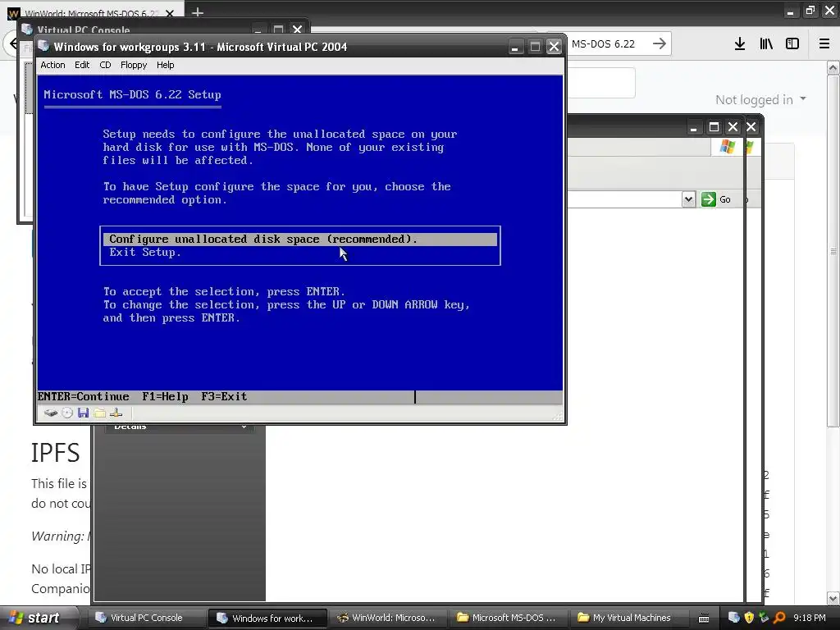
Task: Click the keyboard icon in the taskbar
Action: (704, 619)
